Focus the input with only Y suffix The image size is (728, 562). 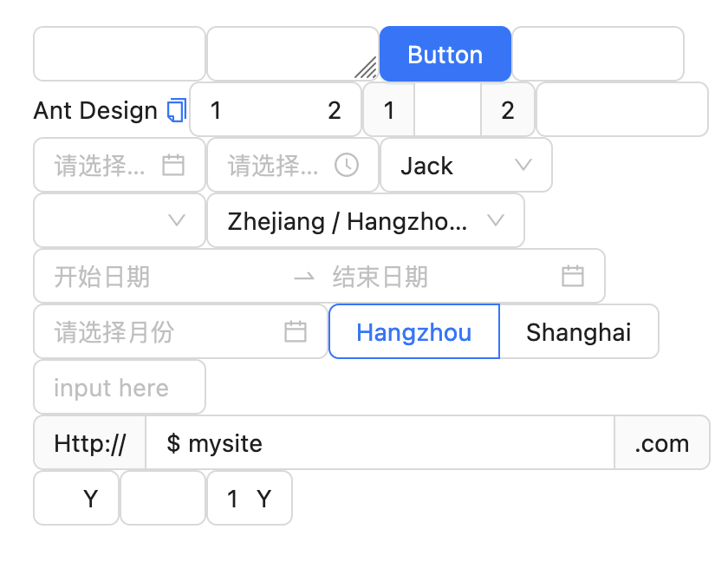coord(76,498)
